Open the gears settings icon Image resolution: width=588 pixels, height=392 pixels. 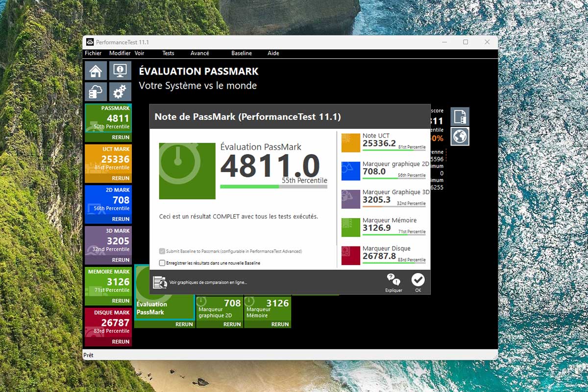tap(120, 92)
